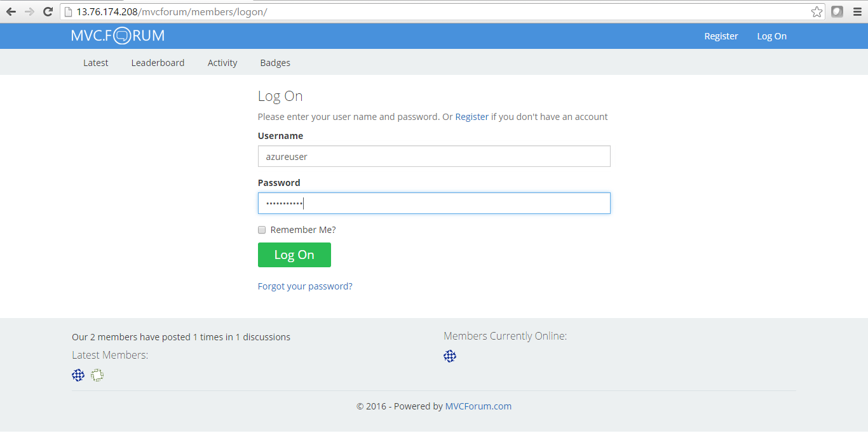Switch to the Latest tab
The width and height of the screenshot is (868, 445).
(x=95, y=62)
